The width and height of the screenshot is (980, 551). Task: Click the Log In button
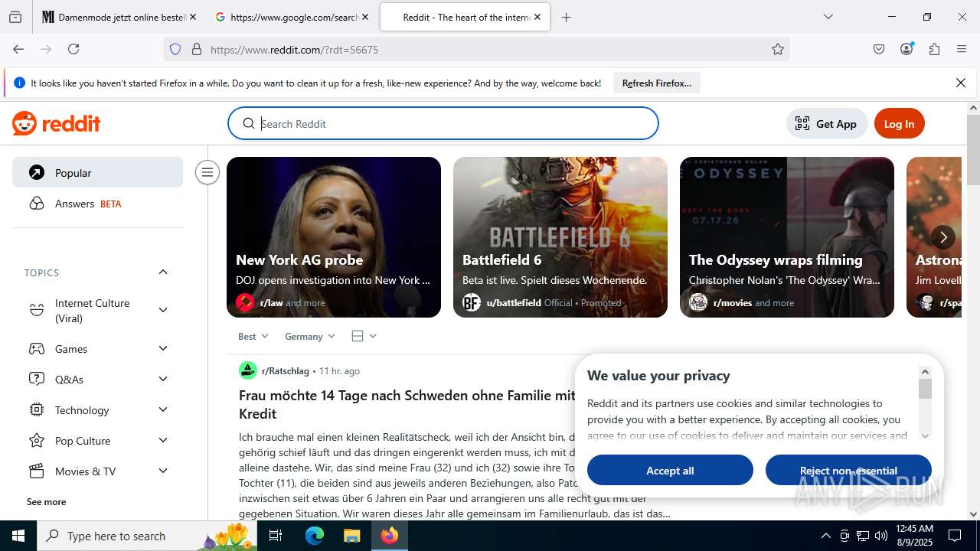(x=899, y=123)
